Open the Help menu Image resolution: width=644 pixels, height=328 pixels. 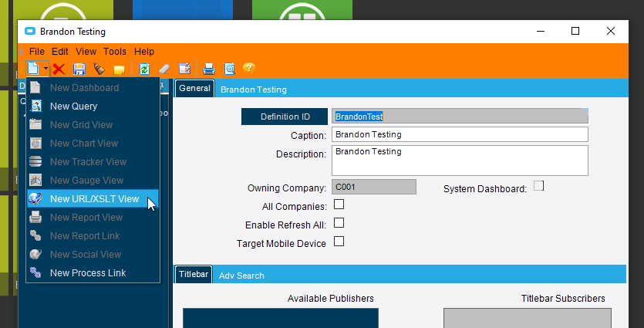(144, 52)
